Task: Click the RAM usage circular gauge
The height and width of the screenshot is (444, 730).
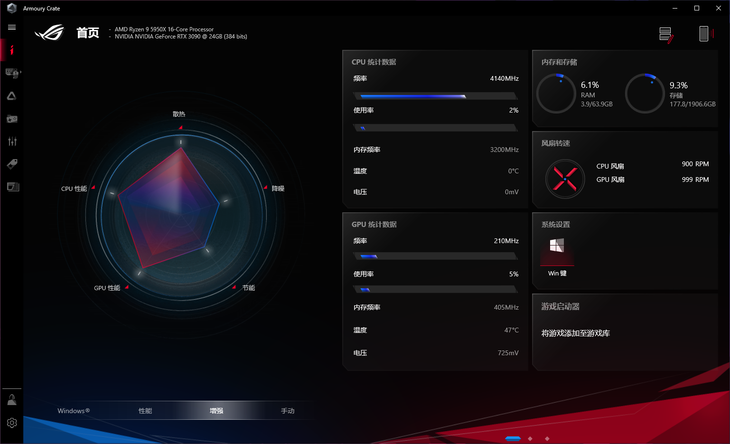Action: pos(556,93)
